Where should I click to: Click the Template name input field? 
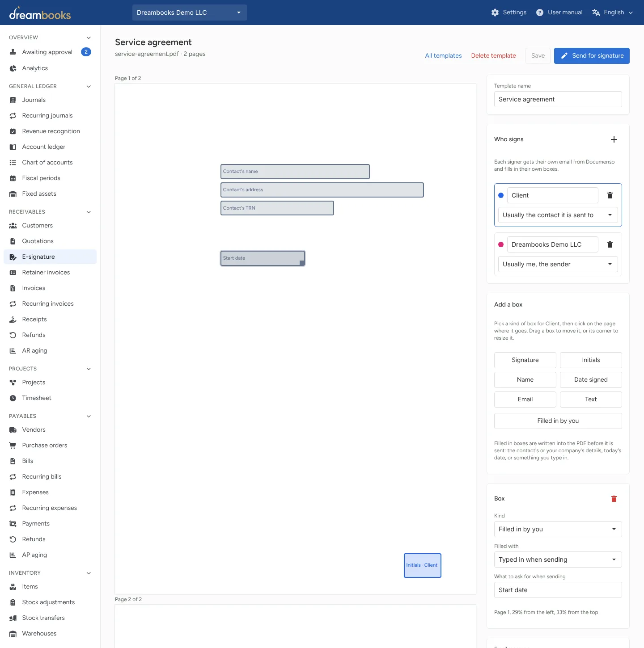(x=558, y=99)
